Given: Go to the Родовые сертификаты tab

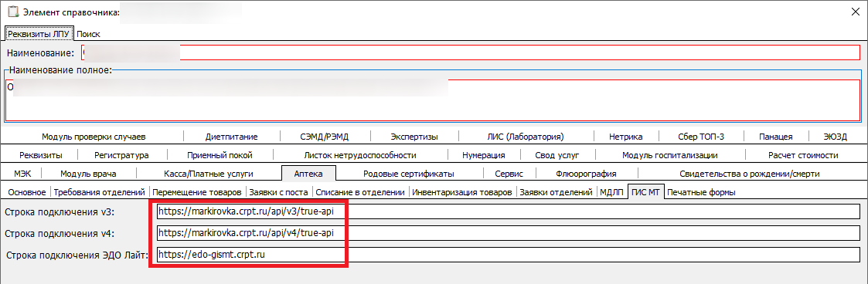Looking at the screenshot, I should [x=409, y=174].
